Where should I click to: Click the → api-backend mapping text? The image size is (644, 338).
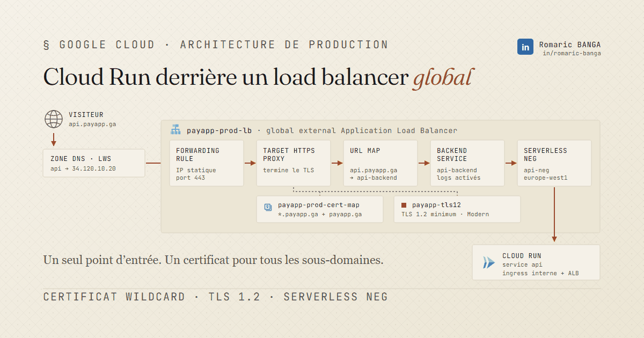(374, 178)
